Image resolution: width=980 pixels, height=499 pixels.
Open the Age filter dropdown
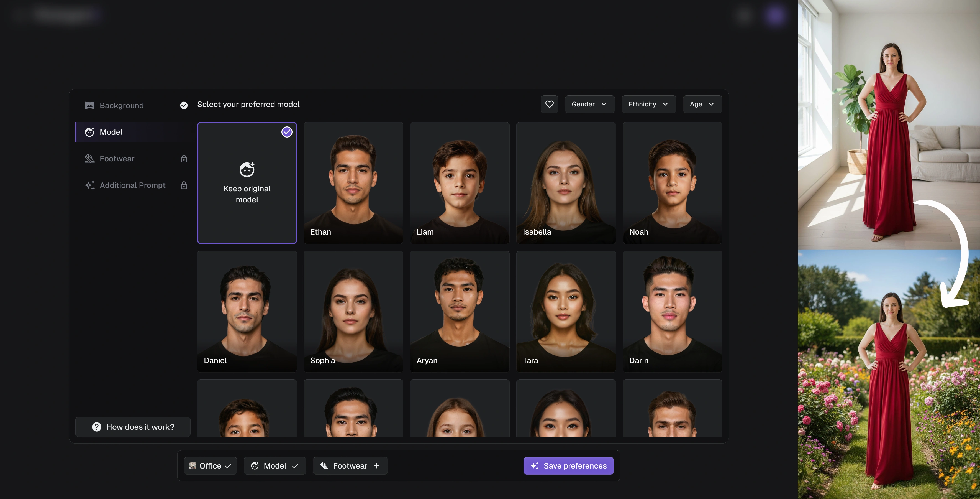[702, 104]
